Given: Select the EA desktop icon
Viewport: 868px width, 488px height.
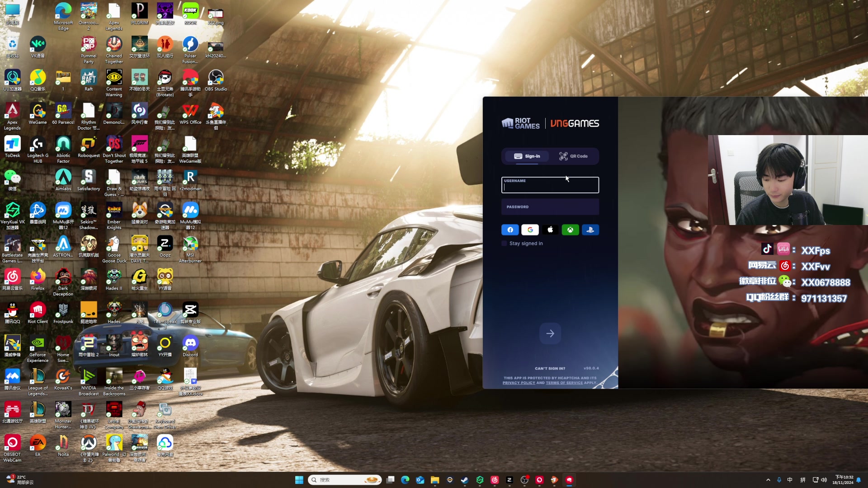Looking at the screenshot, I should tap(38, 446).
